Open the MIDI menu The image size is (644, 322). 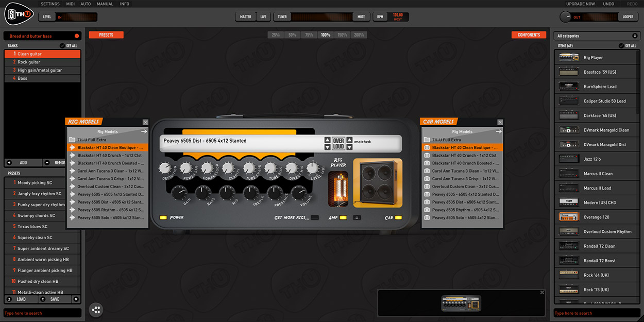click(x=71, y=4)
